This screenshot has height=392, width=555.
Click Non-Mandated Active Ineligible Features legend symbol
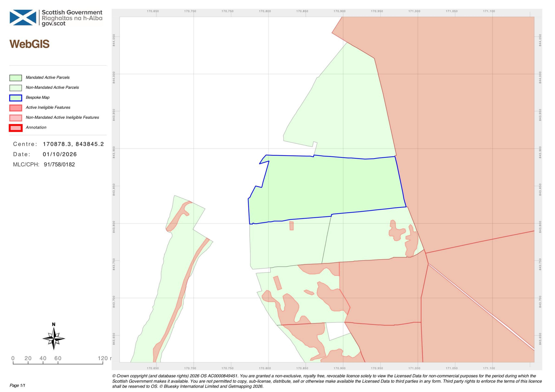(16, 118)
